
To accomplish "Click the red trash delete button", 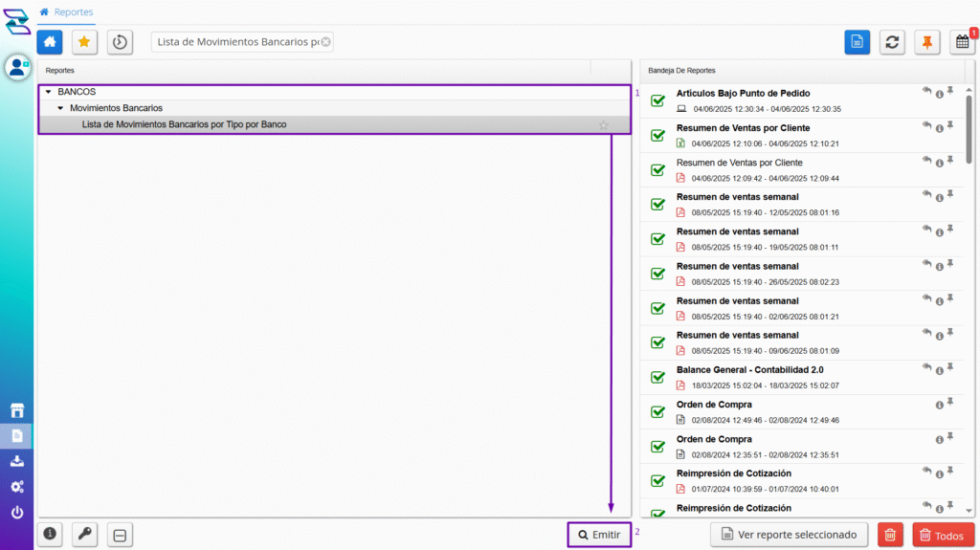I will (890, 535).
